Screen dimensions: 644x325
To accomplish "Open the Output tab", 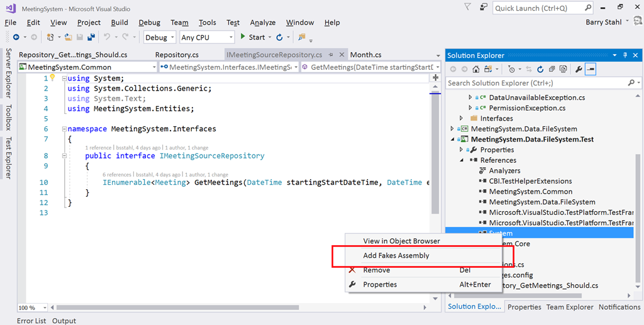I will point(64,321).
